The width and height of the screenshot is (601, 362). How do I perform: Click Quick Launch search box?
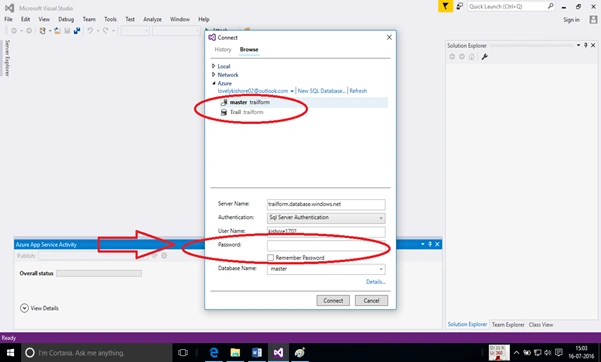pyautogui.click(x=507, y=6)
